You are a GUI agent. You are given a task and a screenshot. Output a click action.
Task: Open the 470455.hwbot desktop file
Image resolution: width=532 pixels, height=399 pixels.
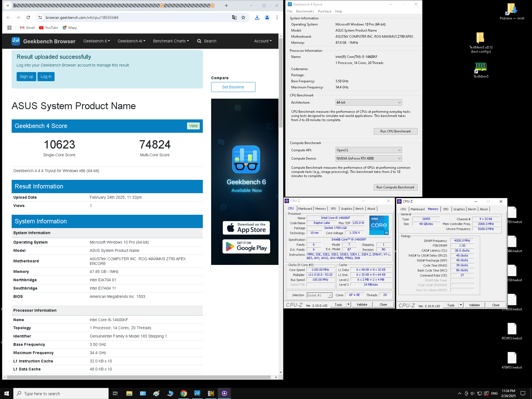[512, 360]
